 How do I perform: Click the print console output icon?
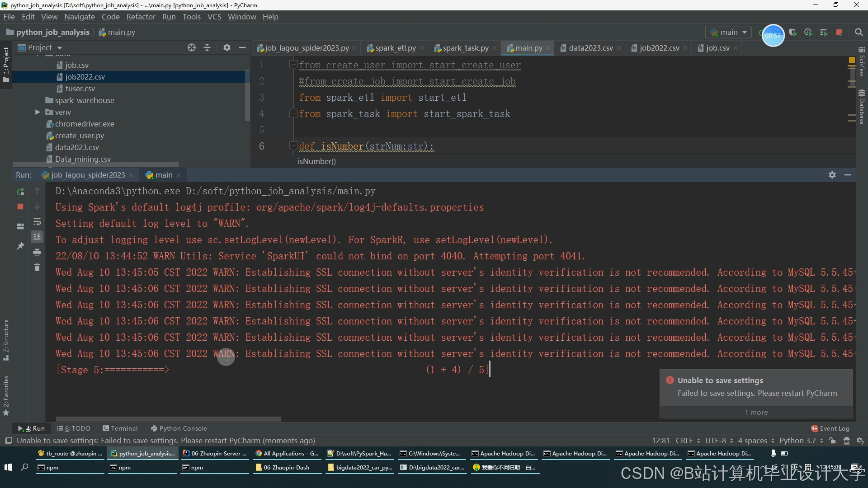[37, 252]
